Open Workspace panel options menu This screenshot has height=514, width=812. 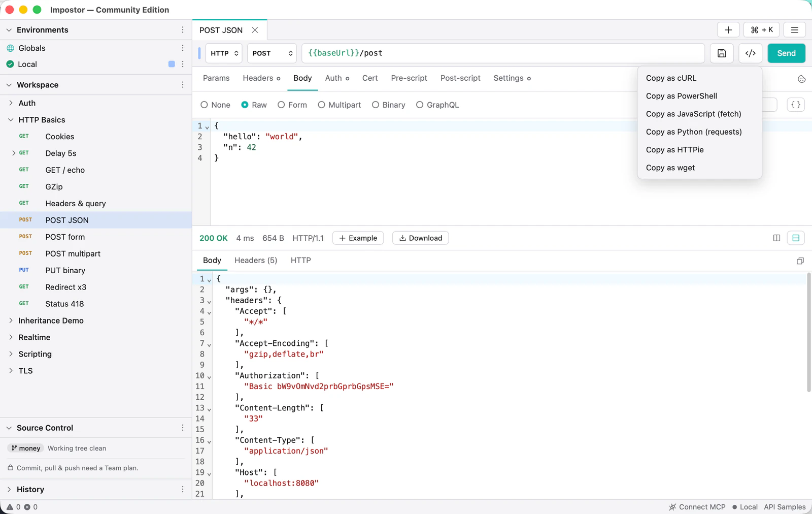click(183, 85)
